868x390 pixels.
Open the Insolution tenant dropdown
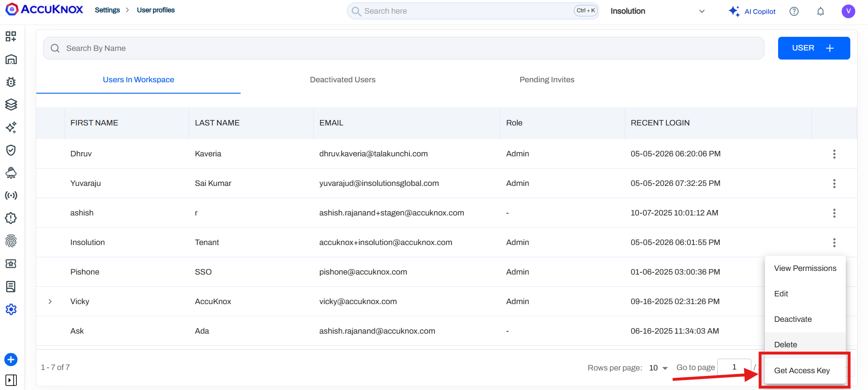(x=657, y=11)
